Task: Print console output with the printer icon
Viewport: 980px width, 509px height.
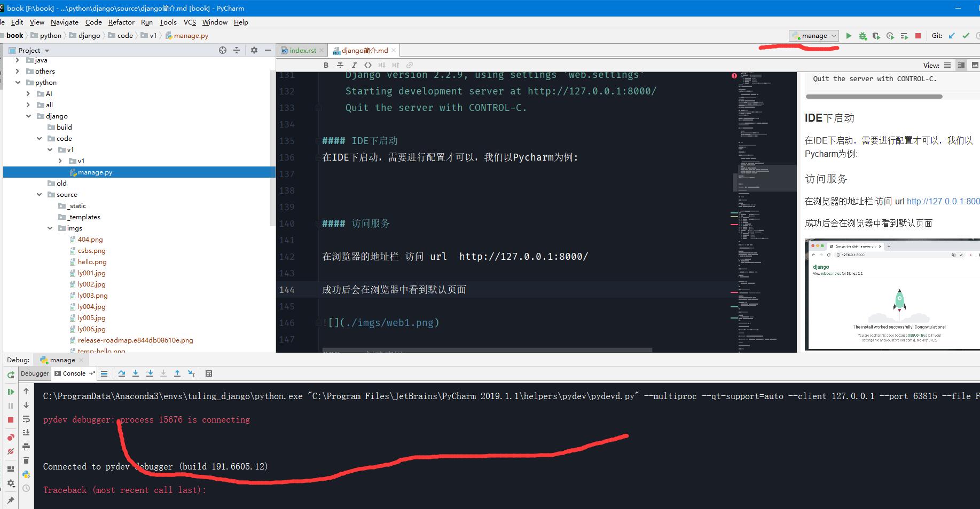Action: coord(26,447)
